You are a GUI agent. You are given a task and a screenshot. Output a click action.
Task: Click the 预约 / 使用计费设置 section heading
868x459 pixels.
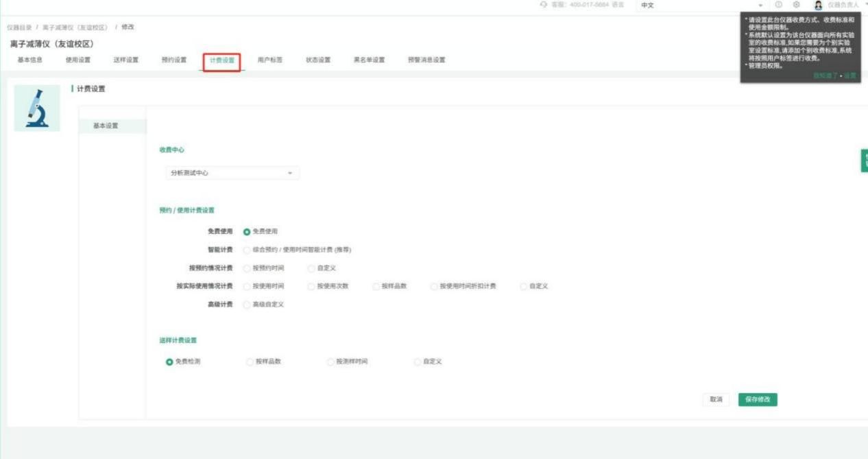pyautogui.click(x=187, y=210)
